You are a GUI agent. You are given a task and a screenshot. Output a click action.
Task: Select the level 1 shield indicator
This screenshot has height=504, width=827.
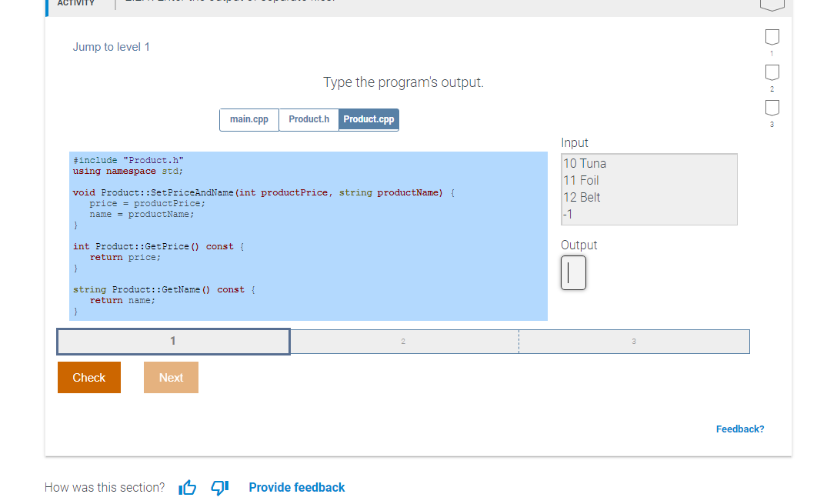point(772,37)
